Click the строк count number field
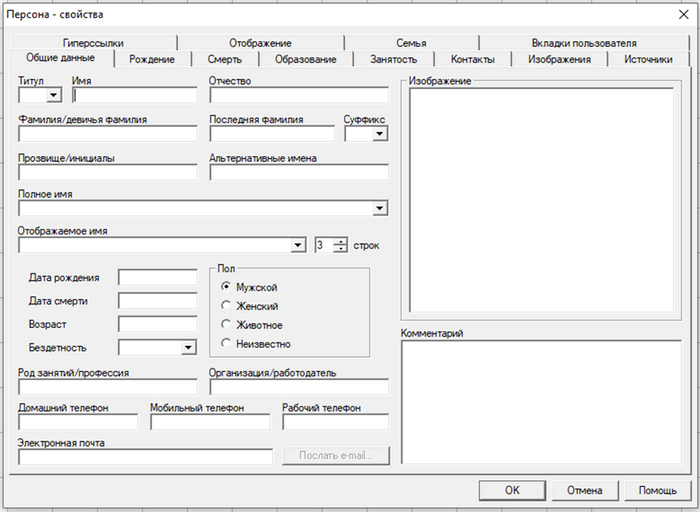Image resolution: width=700 pixels, height=512 pixels. coord(324,245)
